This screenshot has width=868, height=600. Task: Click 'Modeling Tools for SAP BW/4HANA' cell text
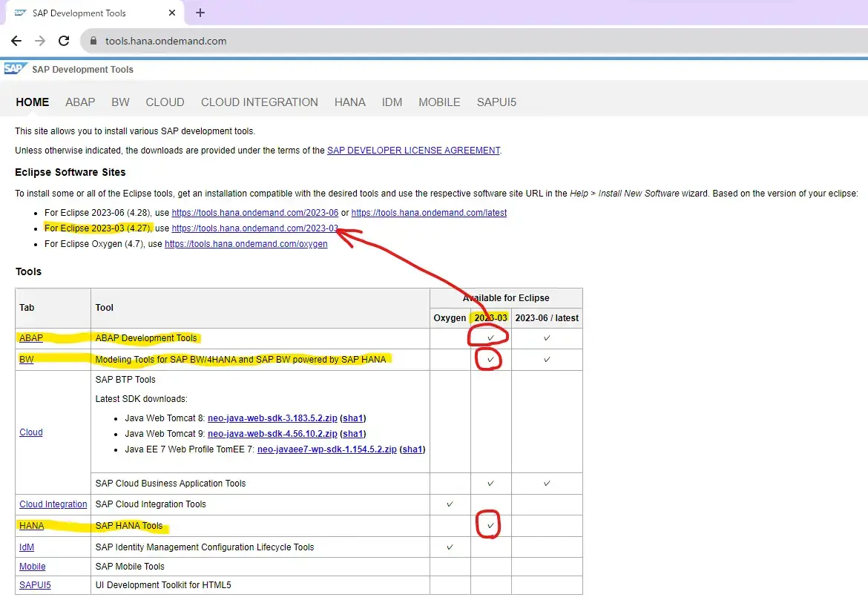(x=240, y=359)
